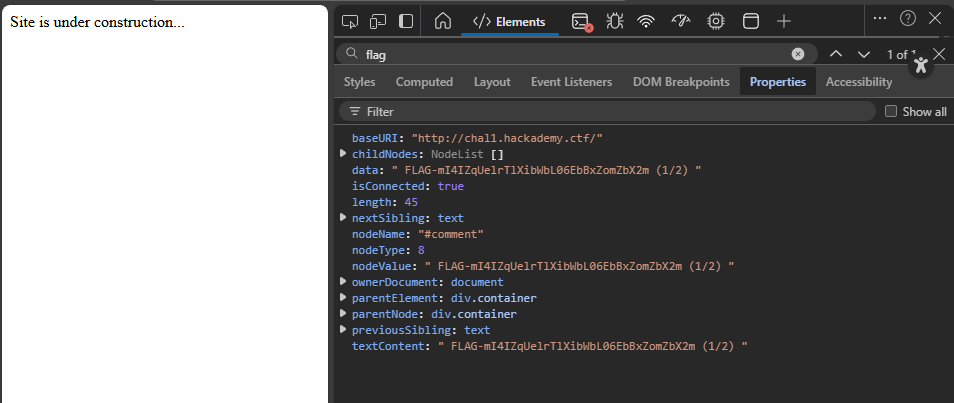Switch to the Computed tab

point(424,82)
